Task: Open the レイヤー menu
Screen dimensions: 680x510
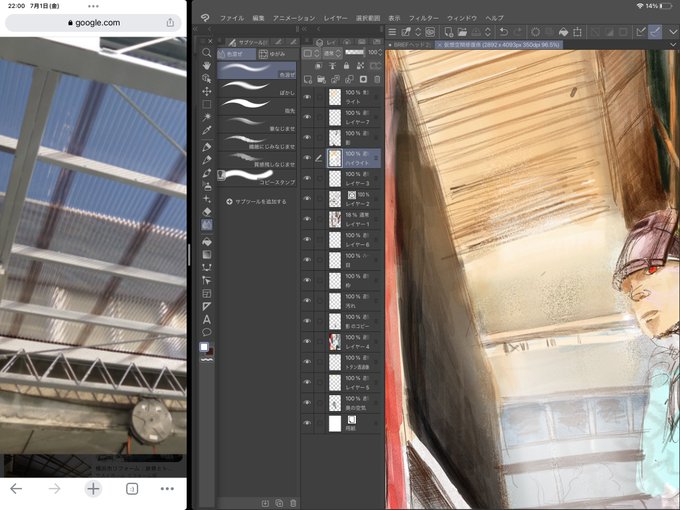Action: pos(336,18)
